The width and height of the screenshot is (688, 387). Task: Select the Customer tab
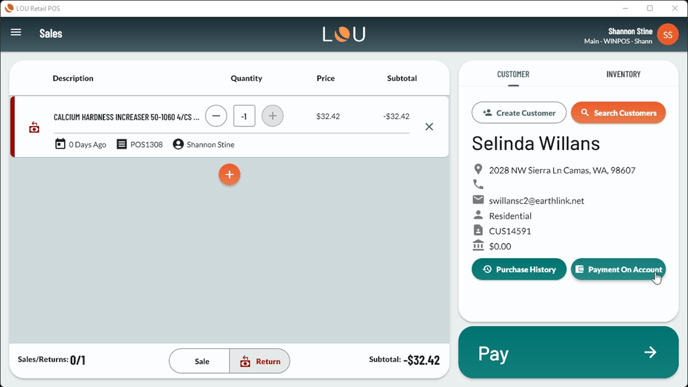(513, 74)
